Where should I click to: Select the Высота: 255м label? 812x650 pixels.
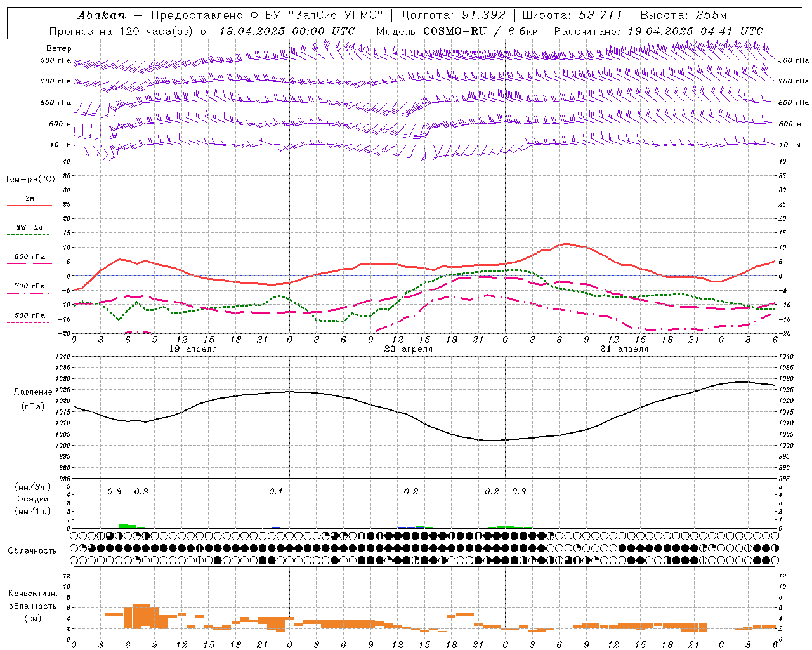[683, 15]
